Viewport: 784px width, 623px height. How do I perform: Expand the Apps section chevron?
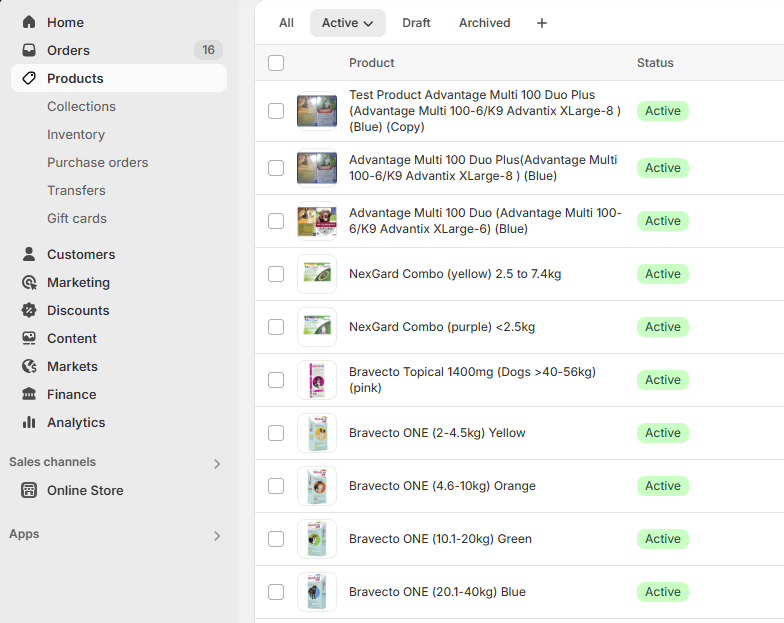coord(217,535)
